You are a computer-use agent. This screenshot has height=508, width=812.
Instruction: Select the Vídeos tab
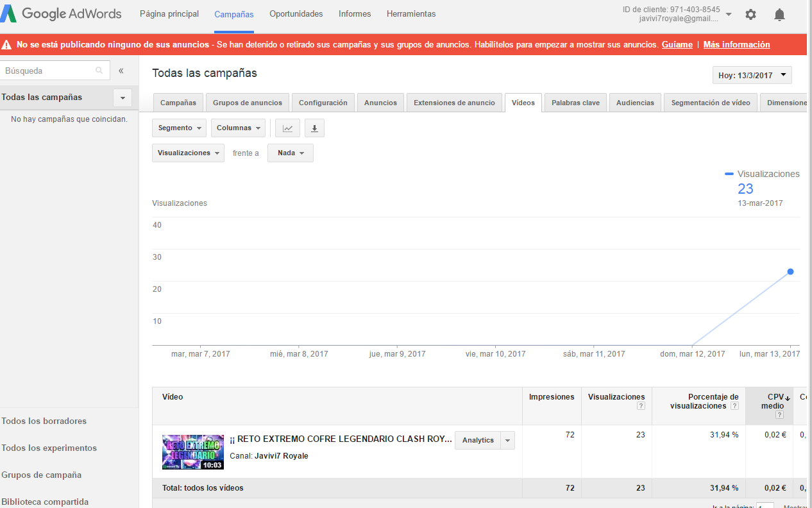[x=523, y=103]
